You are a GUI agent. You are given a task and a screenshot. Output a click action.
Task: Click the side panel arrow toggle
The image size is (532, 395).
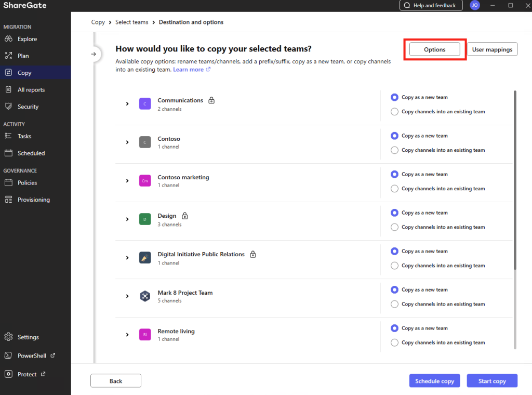pyautogui.click(x=94, y=54)
